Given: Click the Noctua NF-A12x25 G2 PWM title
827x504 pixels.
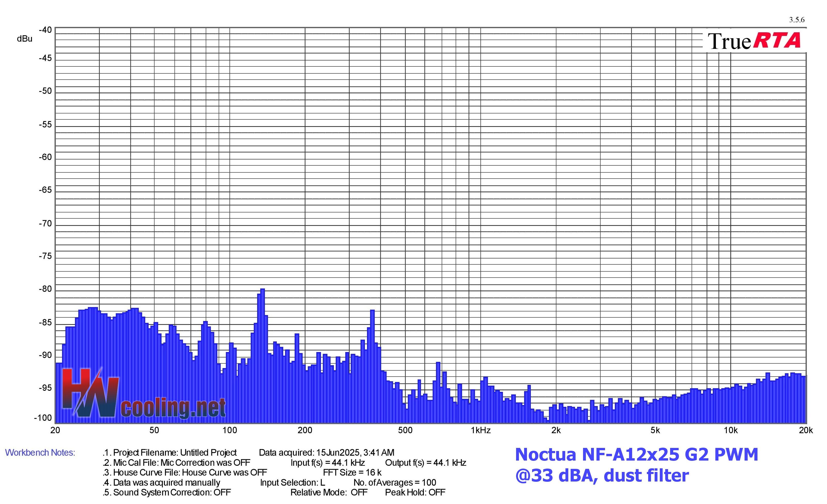Looking at the screenshot, I should click(636, 455).
